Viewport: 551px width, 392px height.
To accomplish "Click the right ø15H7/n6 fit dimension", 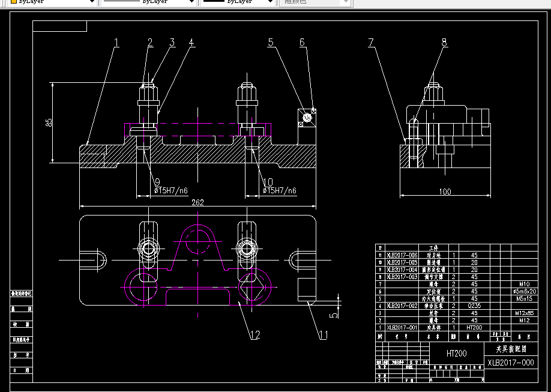I will [280, 190].
